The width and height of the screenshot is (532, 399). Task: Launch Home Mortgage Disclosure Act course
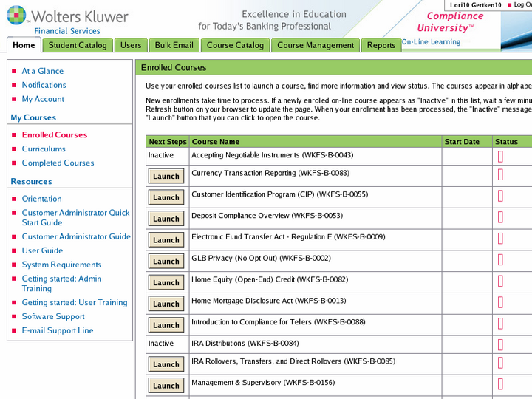pyautogui.click(x=166, y=304)
